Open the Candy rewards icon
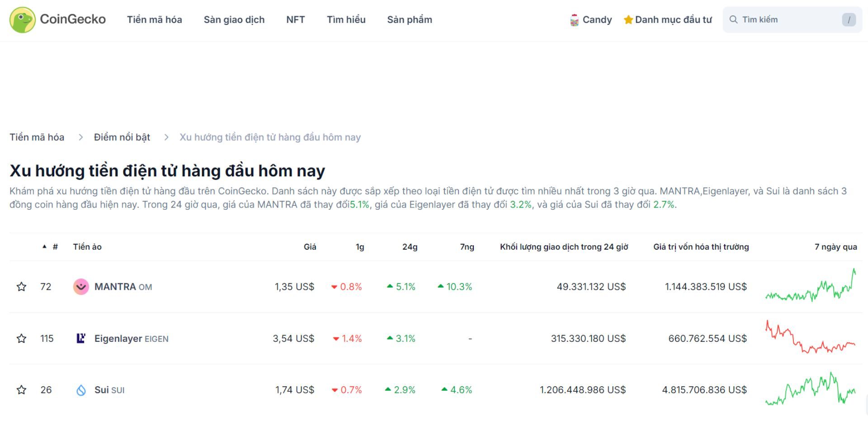The height and width of the screenshot is (421, 868). [575, 19]
